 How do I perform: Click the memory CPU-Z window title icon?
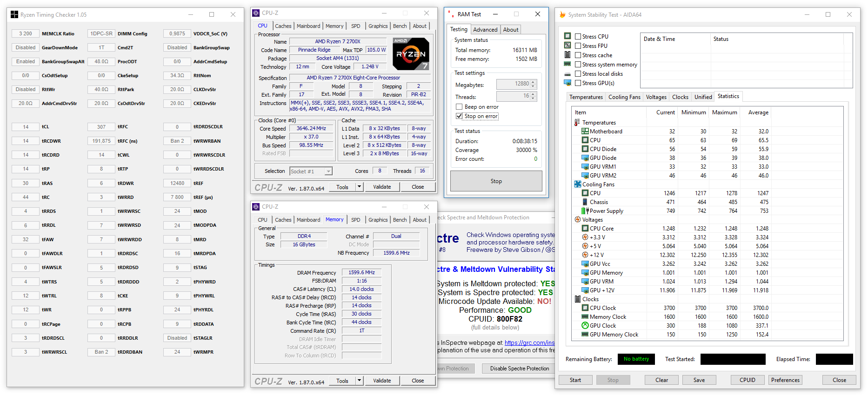256,207
